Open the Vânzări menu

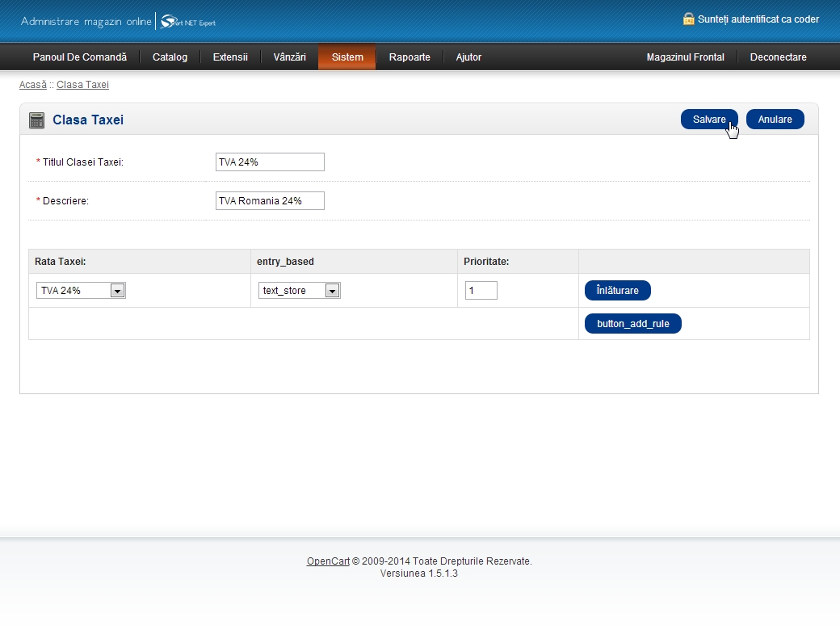tap(289, 57)
